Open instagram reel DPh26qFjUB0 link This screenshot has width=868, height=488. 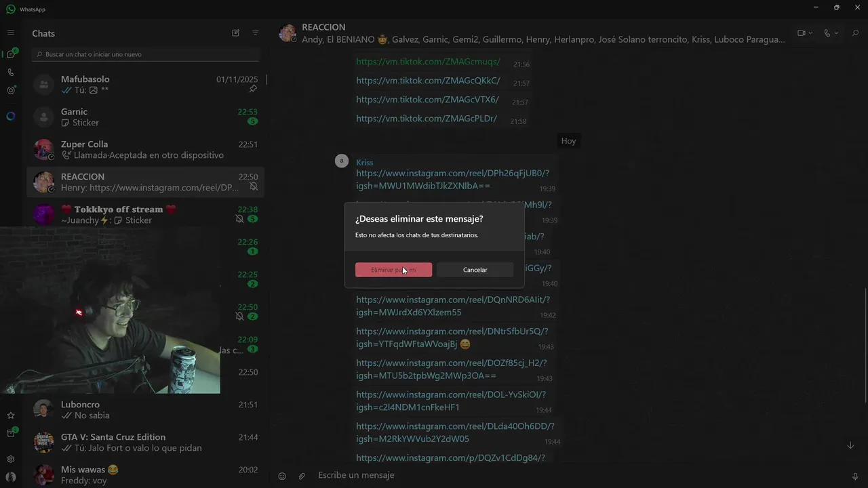(x=452, y=180)
